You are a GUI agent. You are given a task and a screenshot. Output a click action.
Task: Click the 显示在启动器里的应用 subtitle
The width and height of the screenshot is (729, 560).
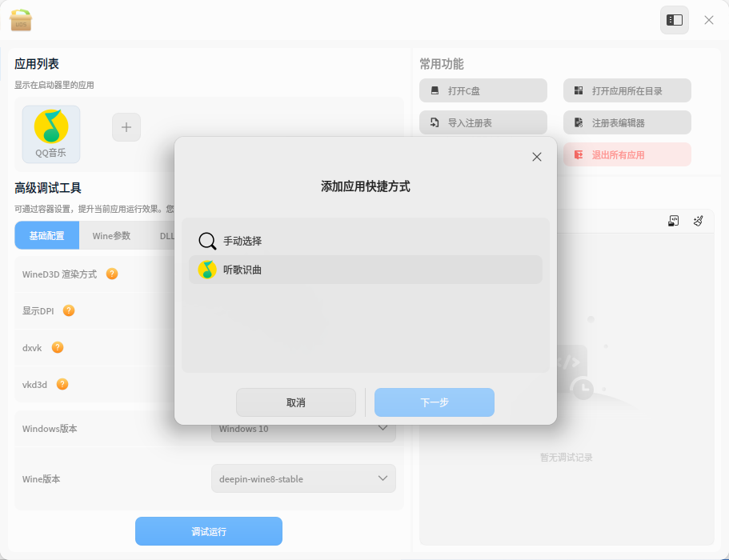[x=54, y=85]
